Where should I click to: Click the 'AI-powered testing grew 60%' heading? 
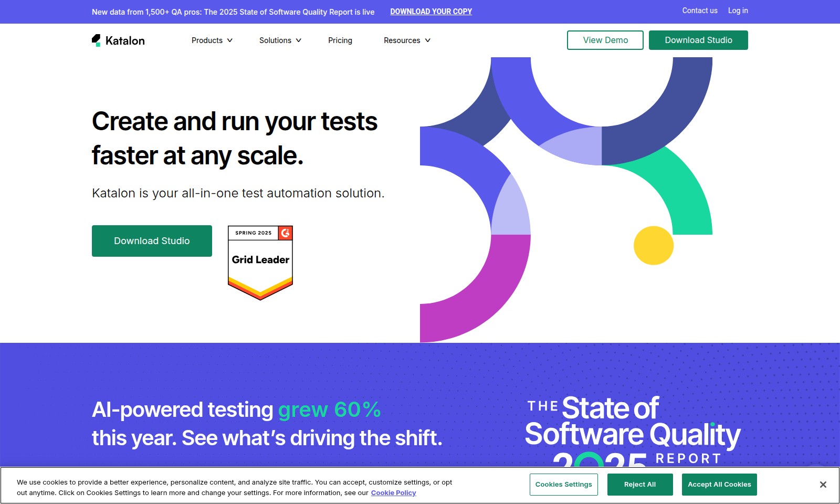point(236,409)
